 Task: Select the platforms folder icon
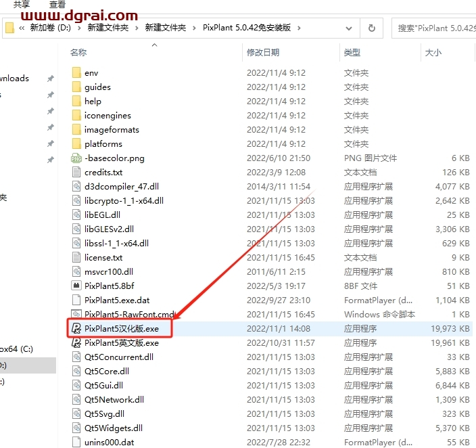tap(76, 143)
